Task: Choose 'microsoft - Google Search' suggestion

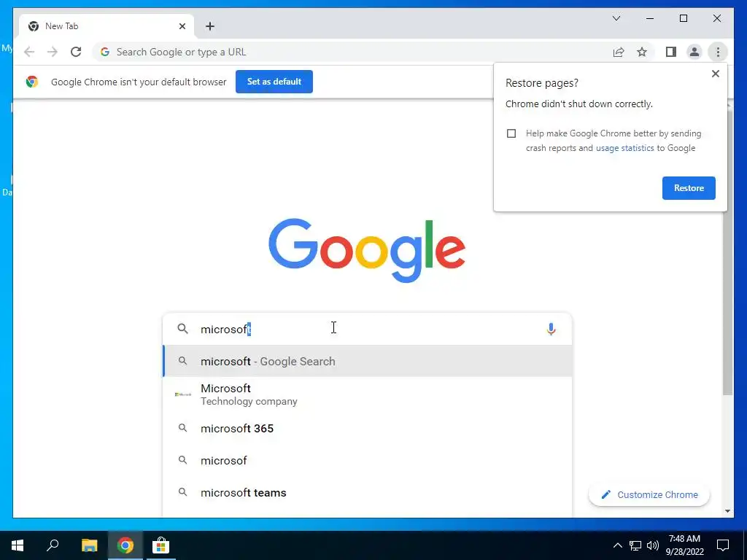Action: pyautogui.click(x=368, y=362)
